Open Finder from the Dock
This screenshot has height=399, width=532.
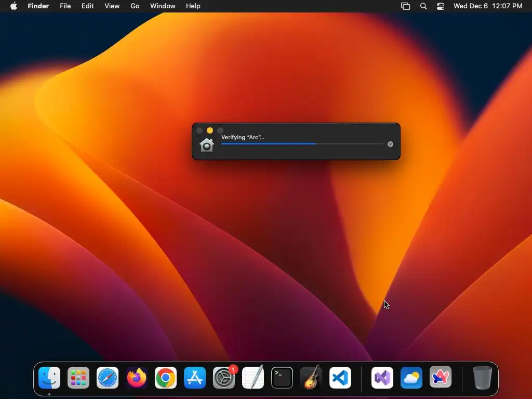coord(49,378)
